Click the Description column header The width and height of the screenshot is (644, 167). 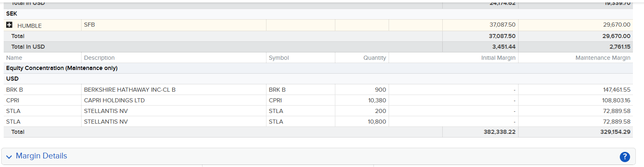coord(99,58)
